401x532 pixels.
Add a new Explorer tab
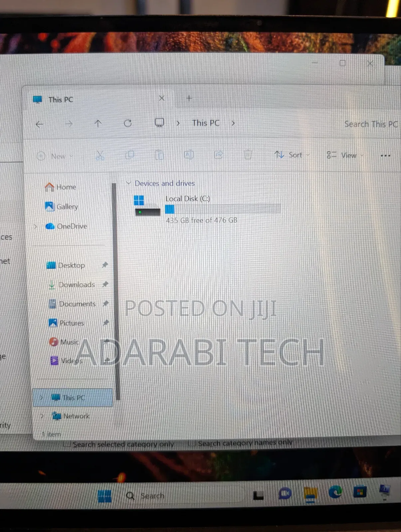pos(189,98)
